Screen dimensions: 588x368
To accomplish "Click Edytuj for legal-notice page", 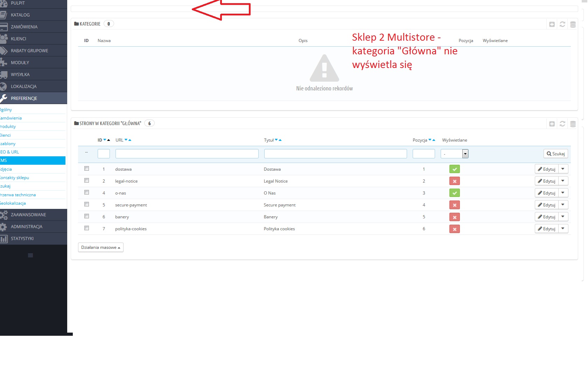I will click(547, 181).
